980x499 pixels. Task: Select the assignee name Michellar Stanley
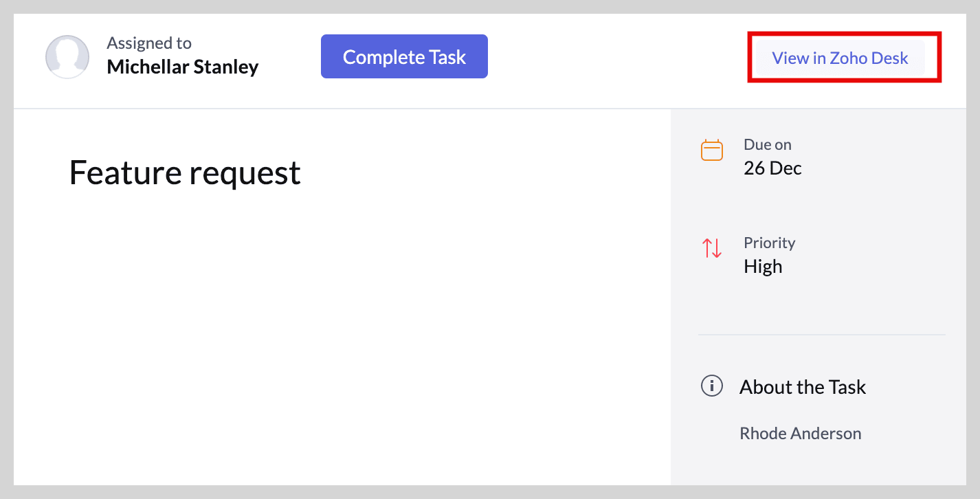coord(183,67)
